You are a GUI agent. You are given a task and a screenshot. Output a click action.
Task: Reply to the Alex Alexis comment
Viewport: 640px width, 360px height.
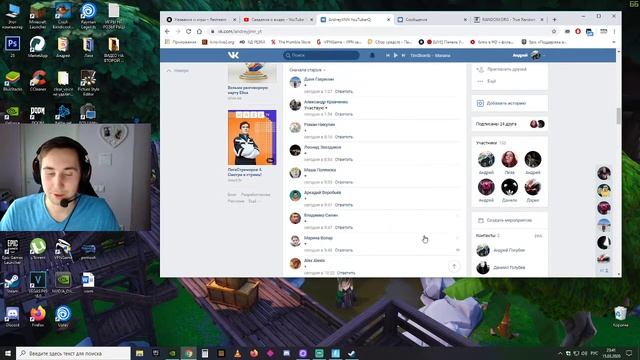346,273
